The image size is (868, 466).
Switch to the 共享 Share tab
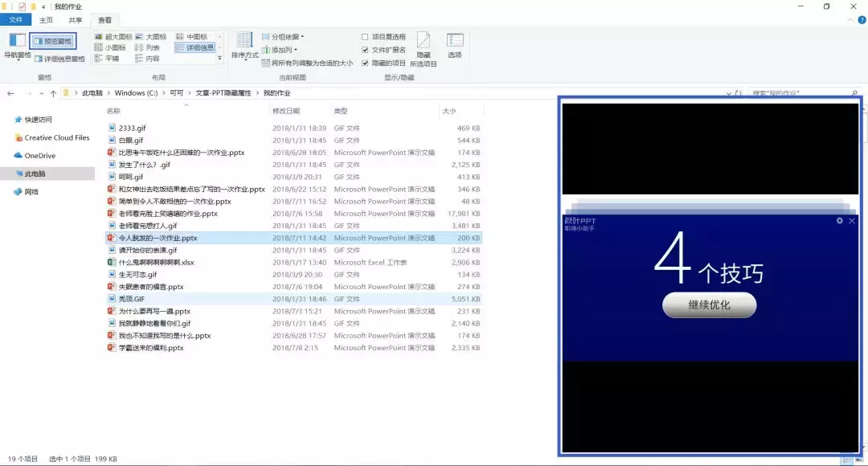[76, 20]
